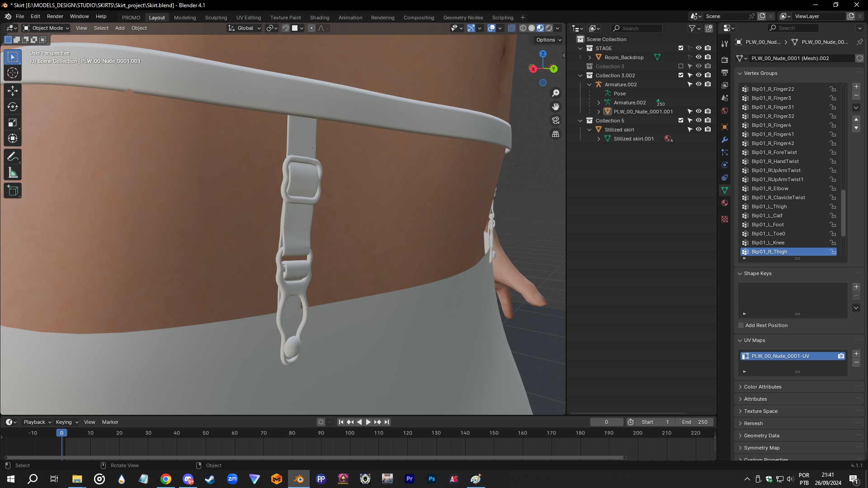Enable Add Rest Position checkbox

click(x=741, y=325)
